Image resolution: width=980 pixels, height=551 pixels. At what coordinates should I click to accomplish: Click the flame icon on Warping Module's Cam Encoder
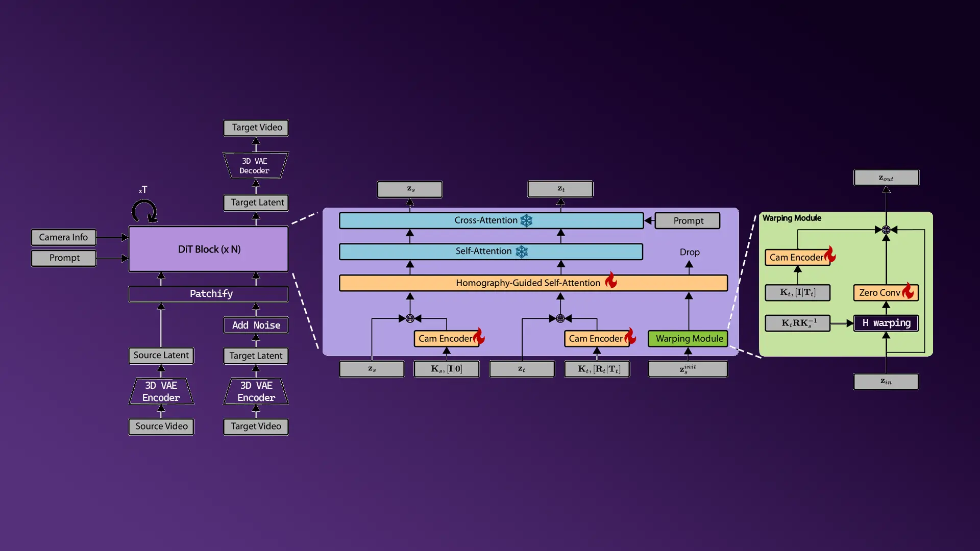click(x=830, y=255)
